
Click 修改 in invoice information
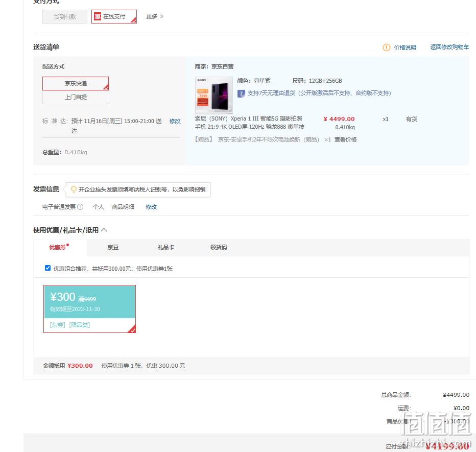(151, 207)
